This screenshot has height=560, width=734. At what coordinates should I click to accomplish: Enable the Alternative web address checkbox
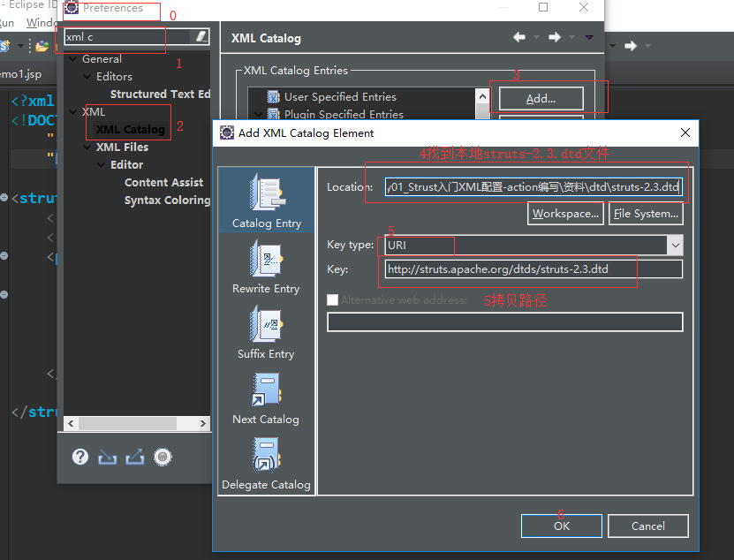coord(332,299)
